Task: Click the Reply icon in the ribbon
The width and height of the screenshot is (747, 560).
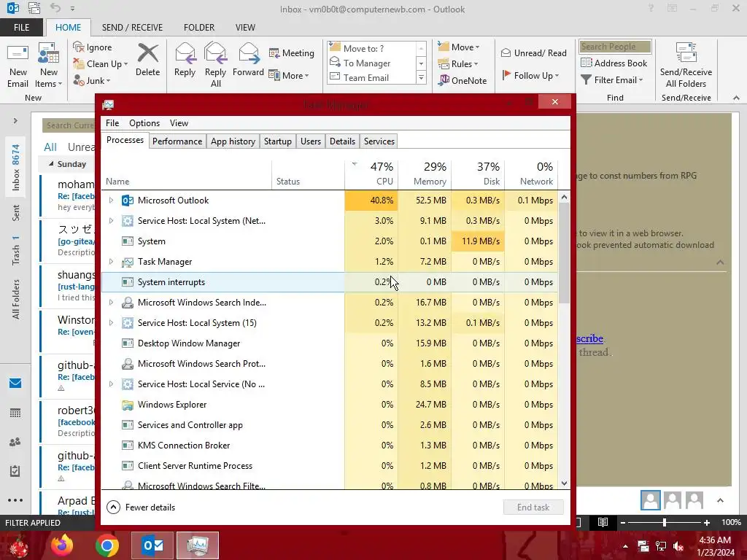Action: [x=185, y=53]
